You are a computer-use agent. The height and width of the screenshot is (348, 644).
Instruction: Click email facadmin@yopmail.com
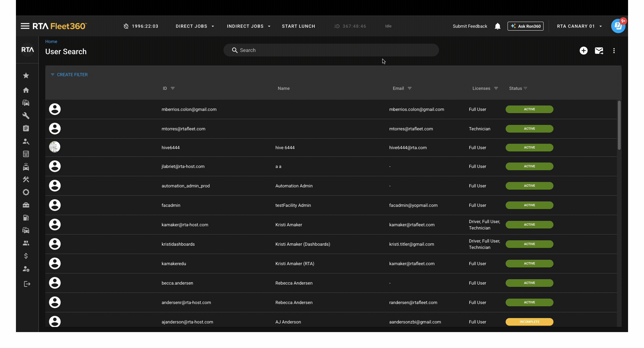tap(413, 205)
